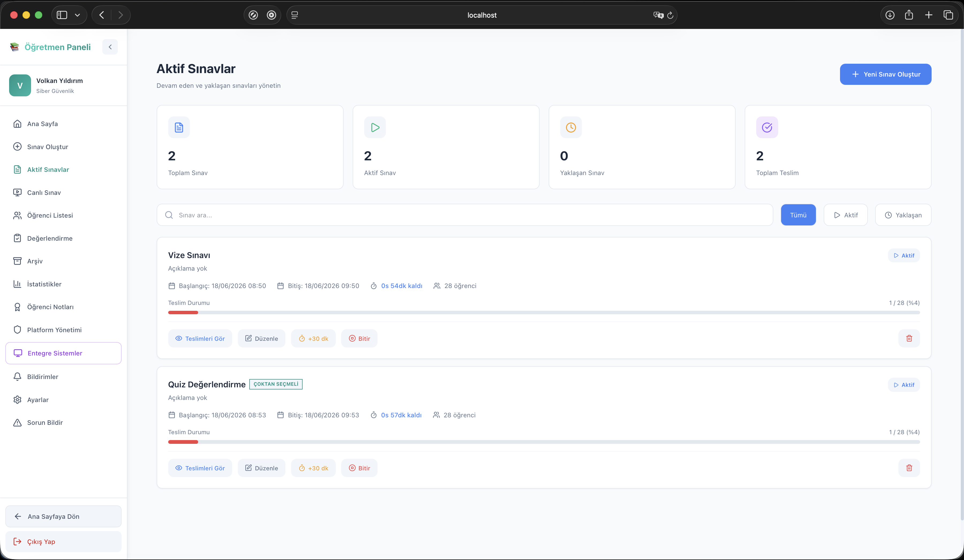Click the page reader icon in address bar
Image resolution: width=964 pixels, height=560 pixels.
click(x=295, y=15)
